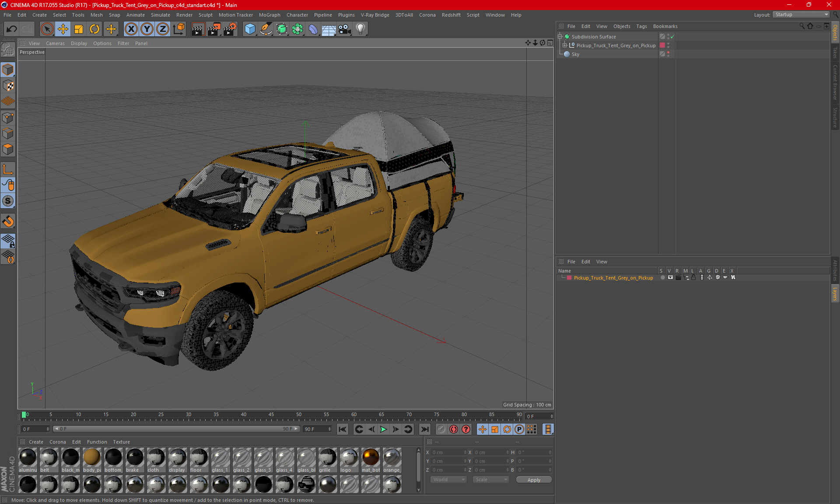Collapse the Subdivision Surface tree node
The height and width of the screenshot is (504, 840).
coord(560,37)
